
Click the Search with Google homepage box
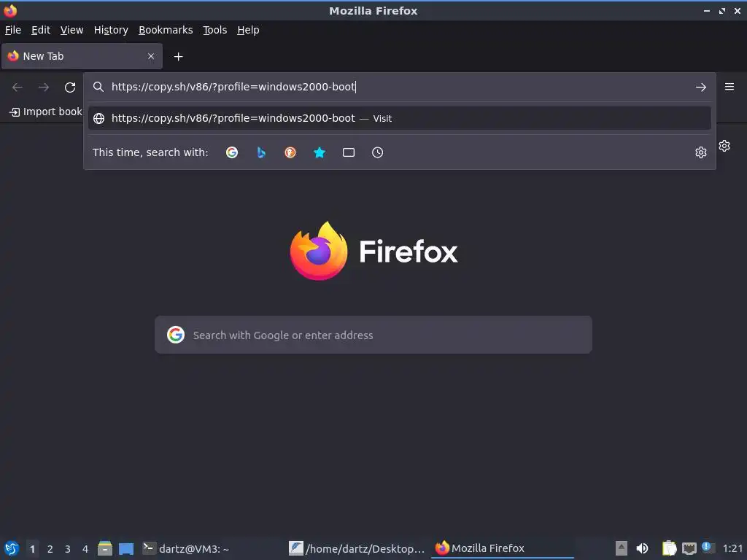[373, 335]
